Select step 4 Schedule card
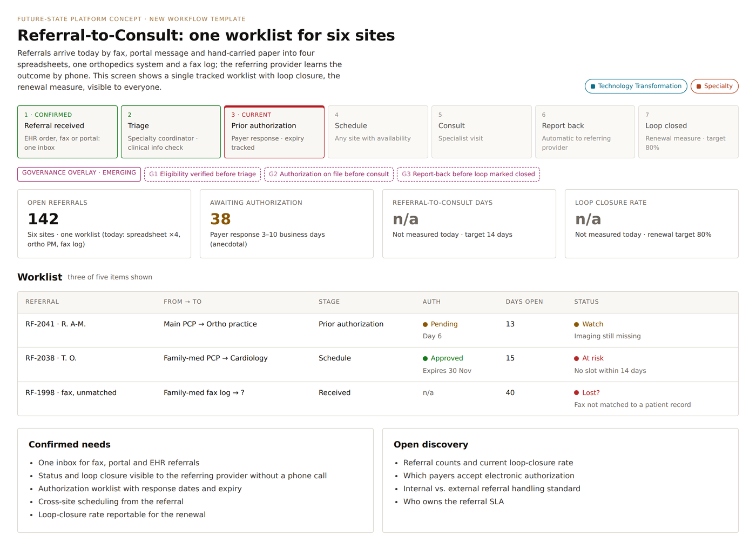756x548 pixels. 378,132
